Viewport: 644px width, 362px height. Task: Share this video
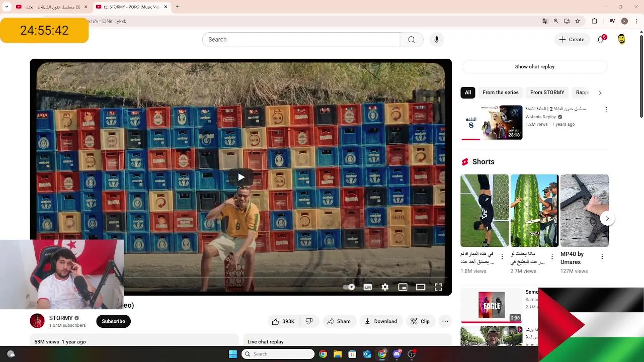[x=339, y=321]
